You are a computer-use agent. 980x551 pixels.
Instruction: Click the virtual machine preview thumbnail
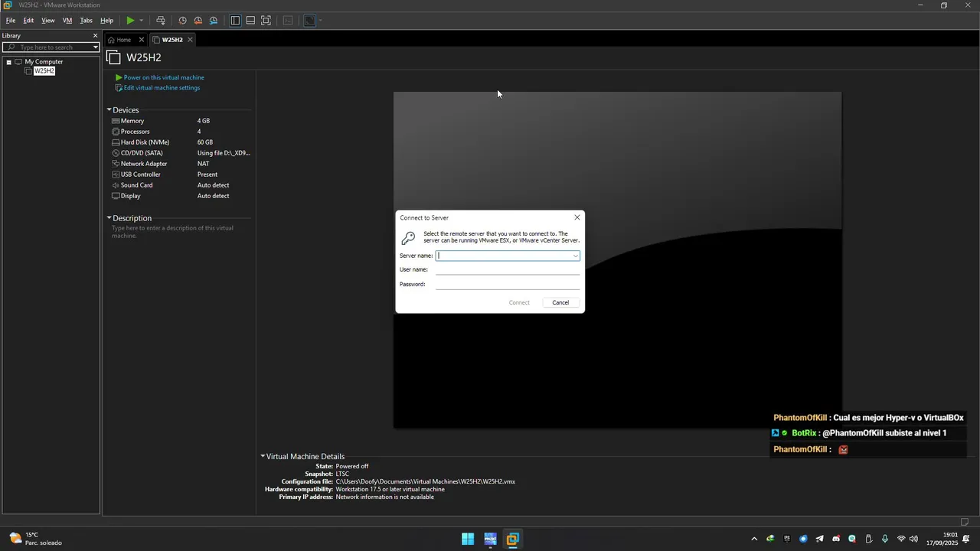(x=617, y=260)
